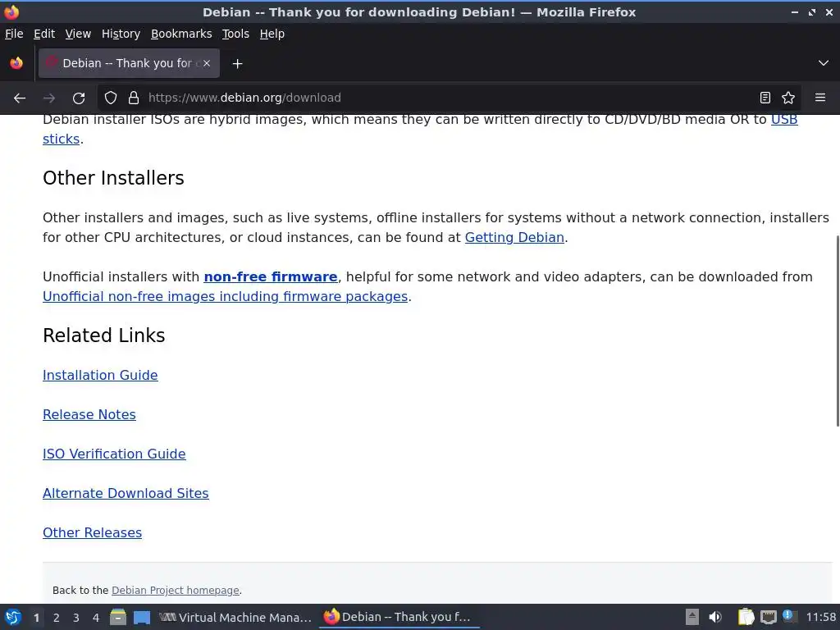Go back to the previous page
Viewport: 840px width, 630px height.
point(20,98)
